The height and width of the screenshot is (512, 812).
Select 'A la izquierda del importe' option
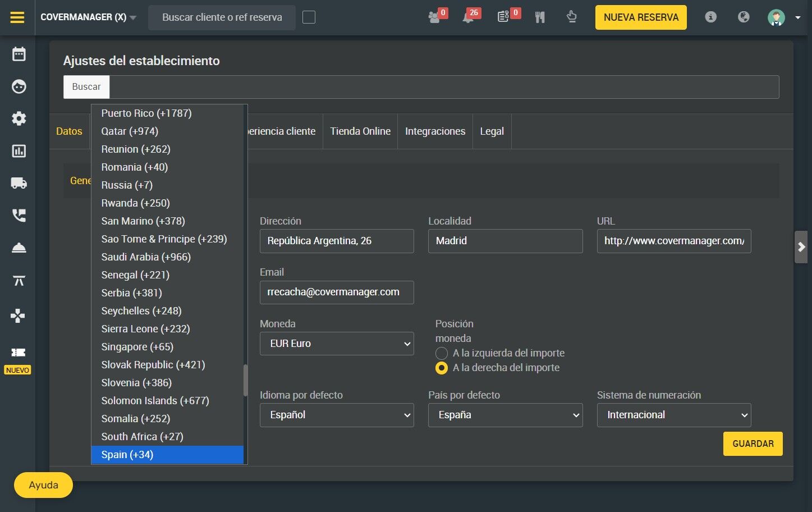(442, 353)
